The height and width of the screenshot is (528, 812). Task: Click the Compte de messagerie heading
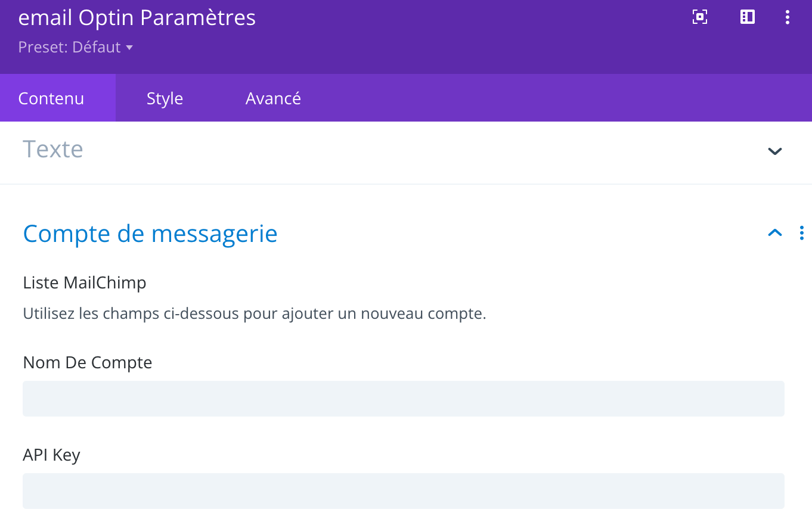coord(150,234)
